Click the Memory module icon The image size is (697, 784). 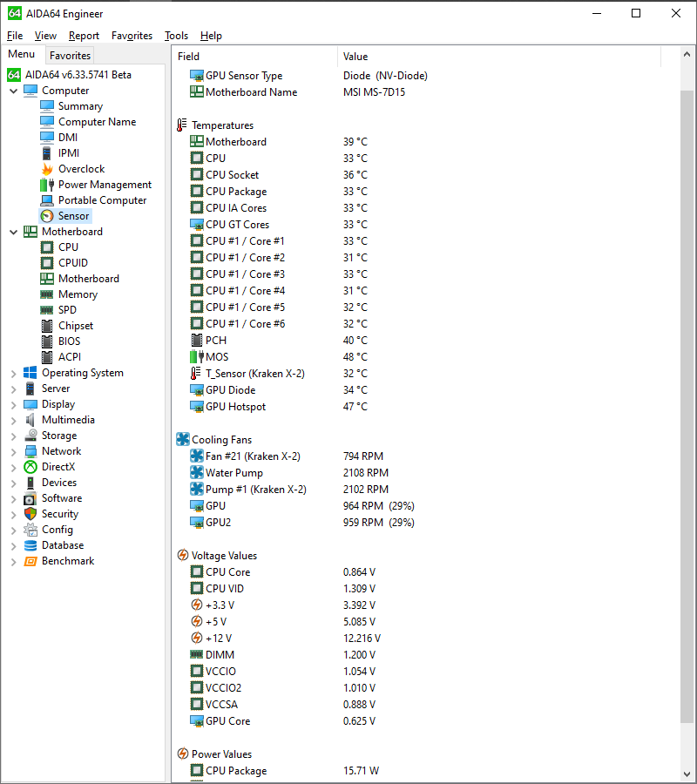click(47, 294)
